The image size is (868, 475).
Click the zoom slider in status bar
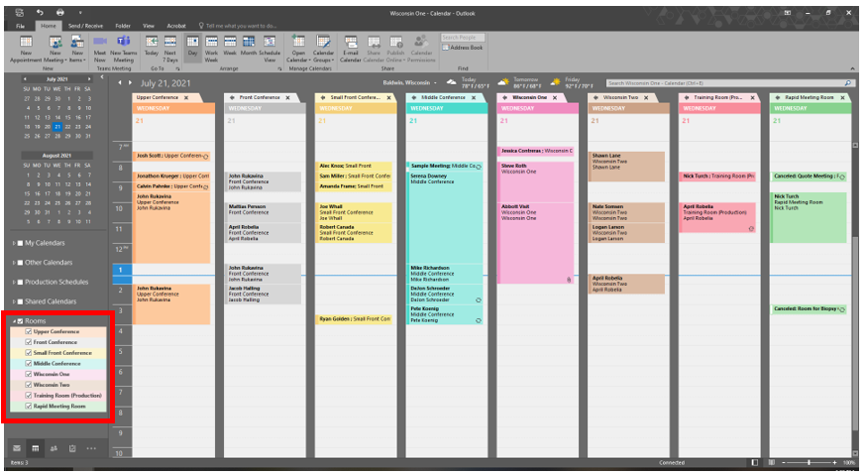pyautogui.click(x=809, y=462)
